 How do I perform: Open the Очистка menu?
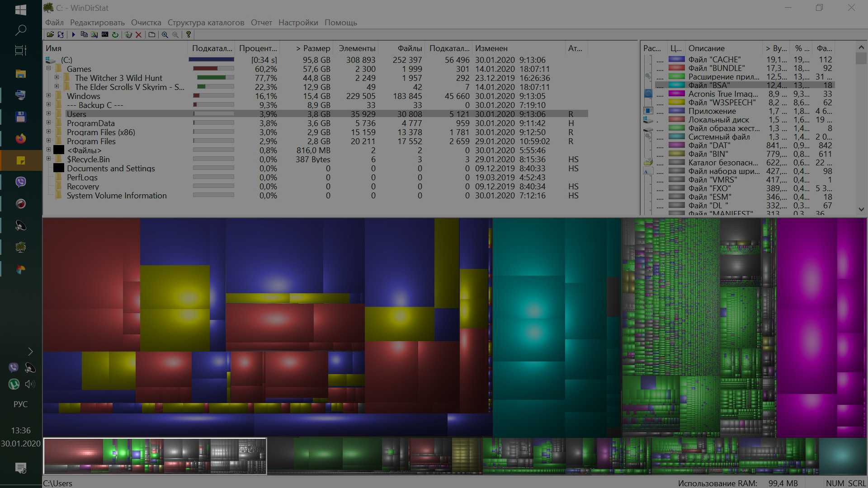[146, 23]
